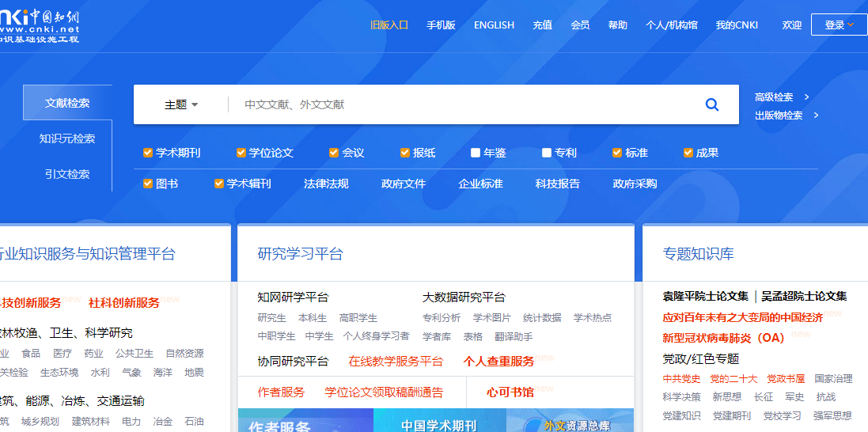Open the 个人/机构馆 menu
This screenshot has width=868, height=432.
(x=672, y=25)
